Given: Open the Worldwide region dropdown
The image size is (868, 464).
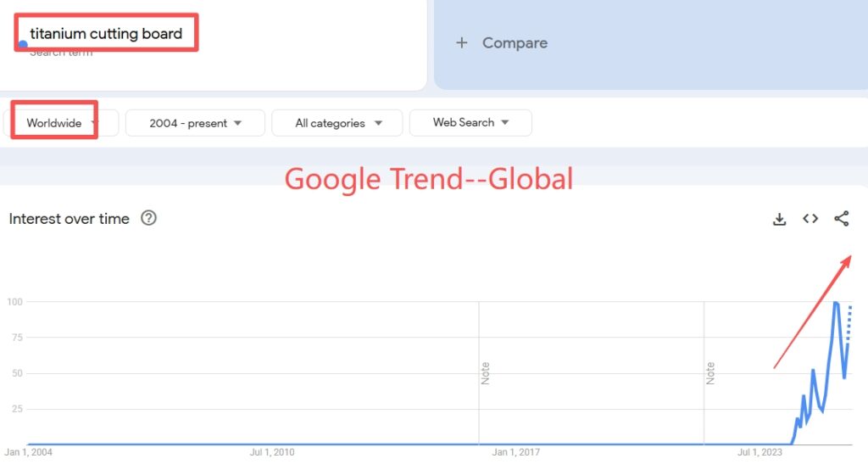Looking at the screenshot, I should 60,123.
